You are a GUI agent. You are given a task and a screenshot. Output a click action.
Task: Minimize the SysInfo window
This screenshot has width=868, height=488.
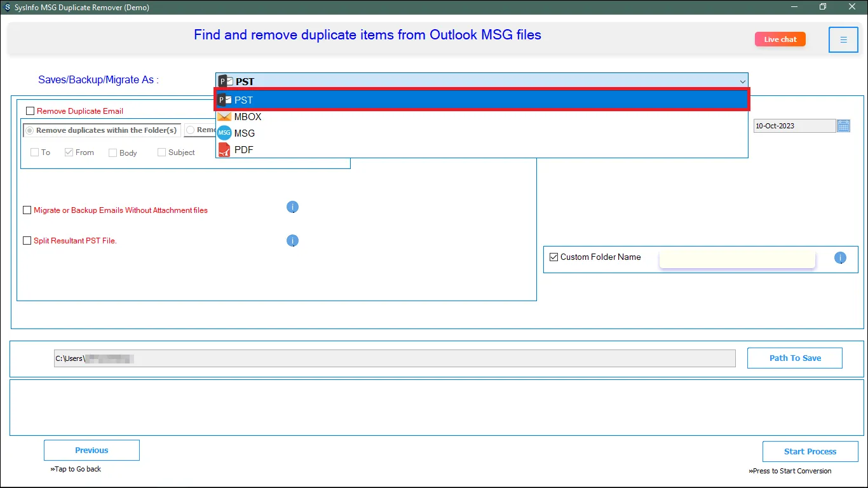(x=794, y=6)
